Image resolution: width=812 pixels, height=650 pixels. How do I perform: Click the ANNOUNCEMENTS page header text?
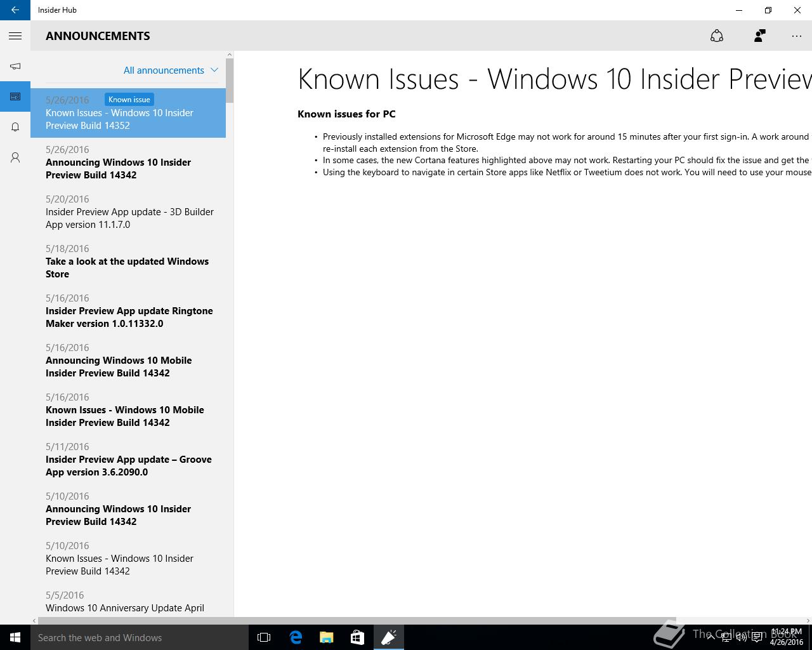[98, 36]
